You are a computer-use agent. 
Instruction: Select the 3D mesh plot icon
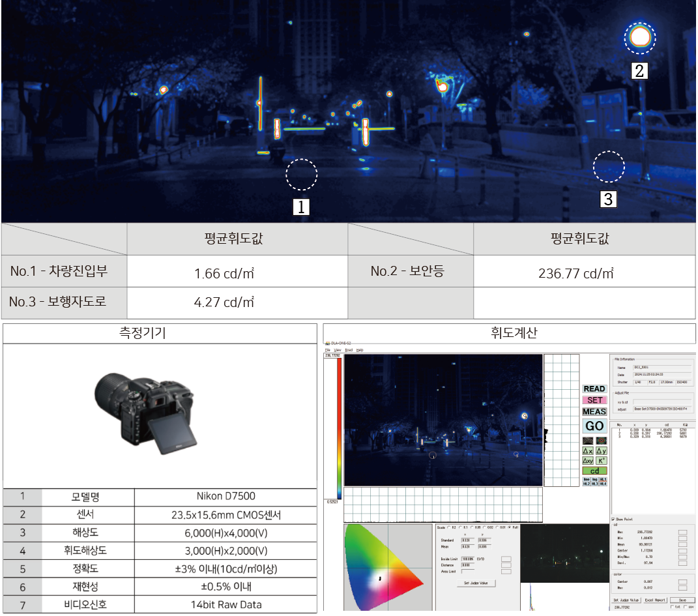point(588,441)
